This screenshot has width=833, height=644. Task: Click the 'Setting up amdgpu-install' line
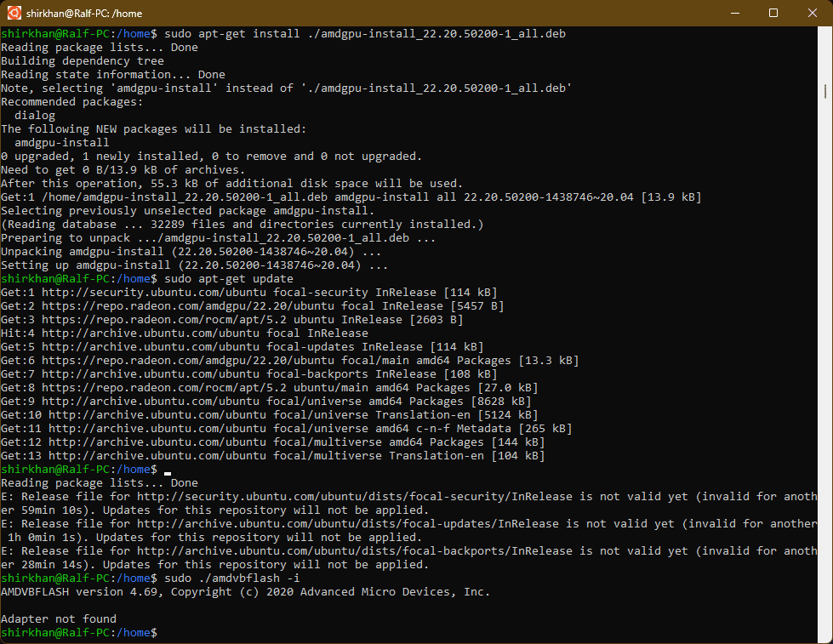pyautogui.click(x=195, y=265)
